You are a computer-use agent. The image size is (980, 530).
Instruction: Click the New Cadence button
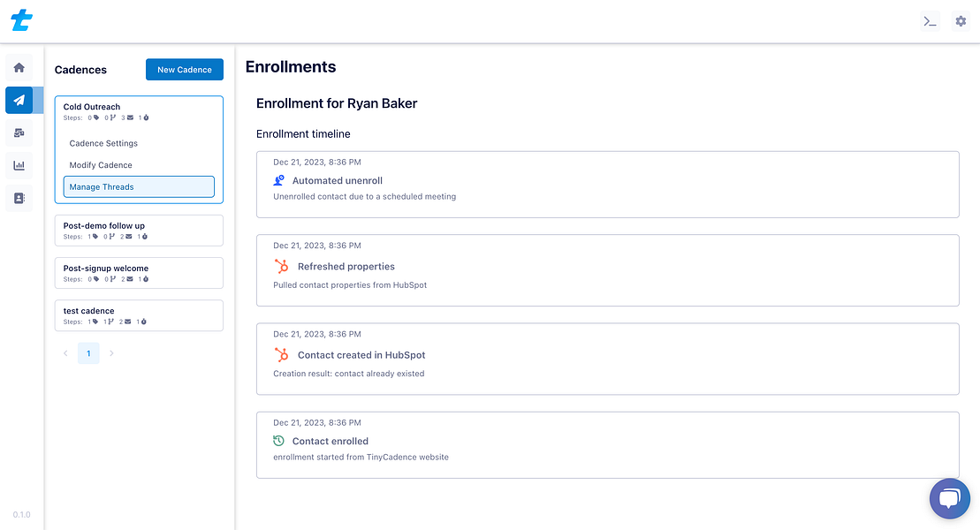click(x=185, y=70)
